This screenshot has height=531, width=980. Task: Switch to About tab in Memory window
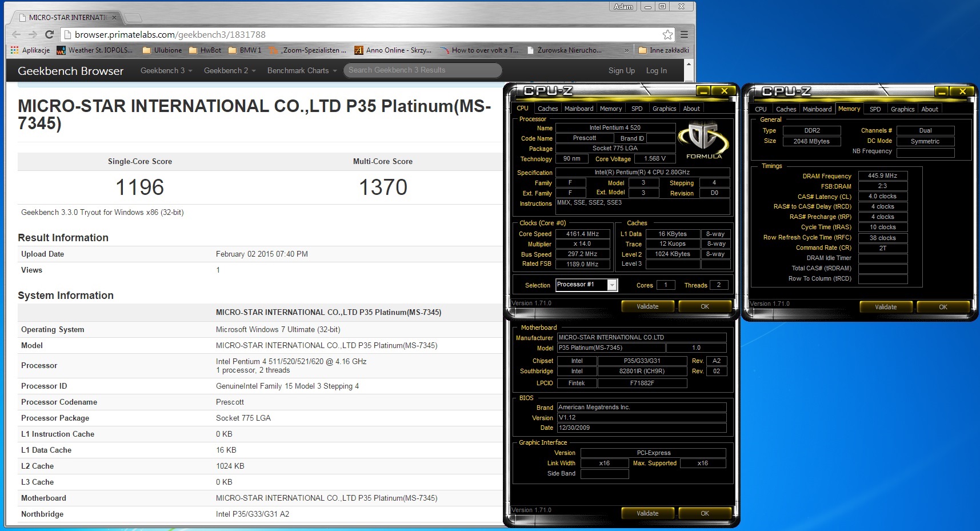point(930,109)
